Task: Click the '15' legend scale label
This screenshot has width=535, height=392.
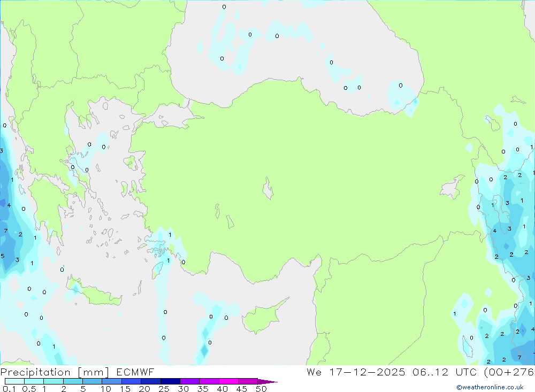Action: tap(125, 389)
